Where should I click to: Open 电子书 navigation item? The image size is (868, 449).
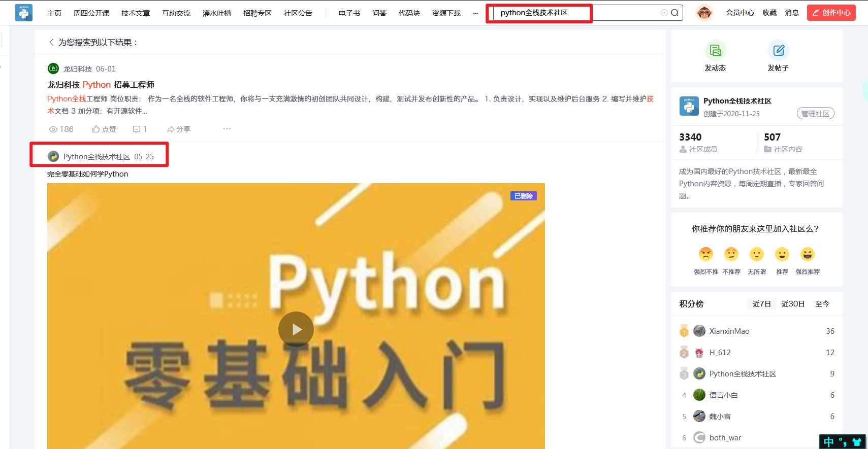click(349, 13)
